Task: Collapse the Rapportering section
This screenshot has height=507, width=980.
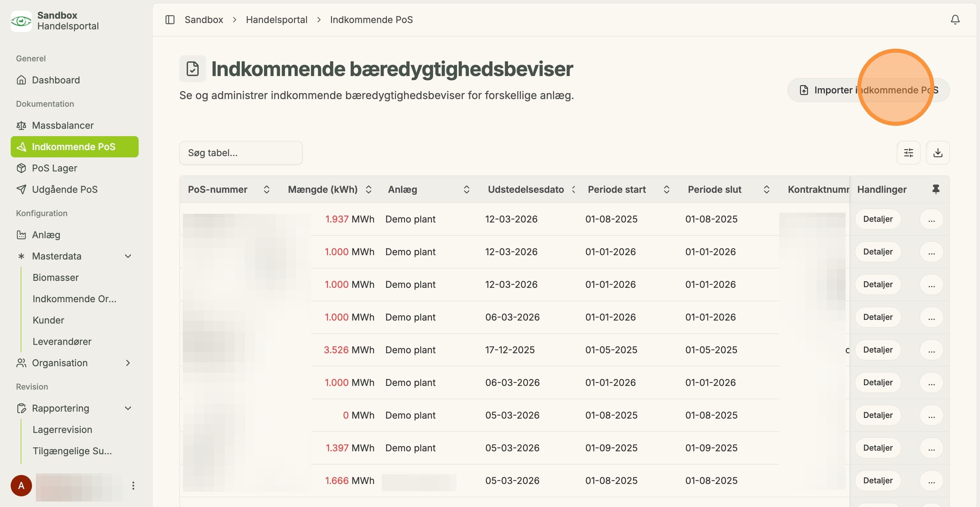Action: click(128, 408)
